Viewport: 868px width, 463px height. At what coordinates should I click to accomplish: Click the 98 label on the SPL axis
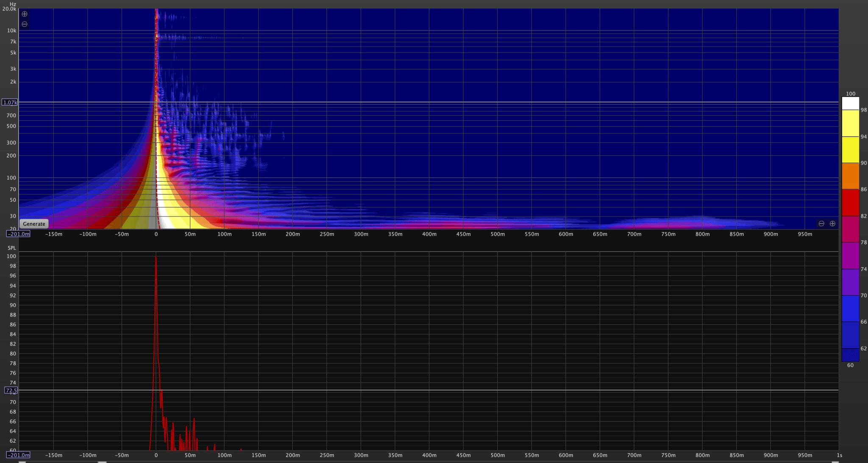[13, 266]
